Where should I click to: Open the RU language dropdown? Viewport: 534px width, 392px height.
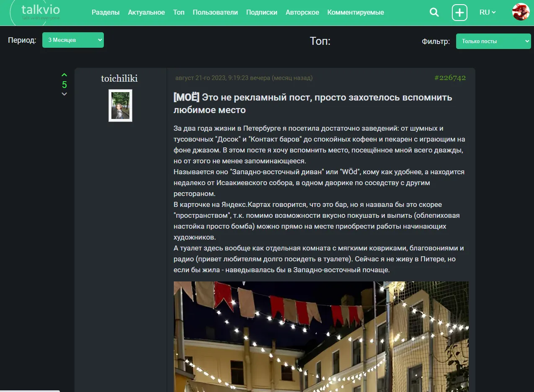coord(488,12)
